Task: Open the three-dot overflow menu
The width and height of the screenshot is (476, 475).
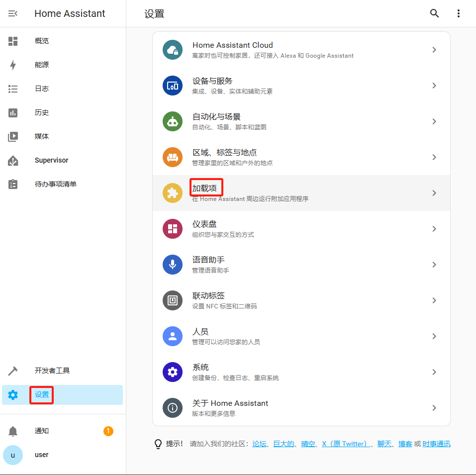Action: tap(459, 13)
